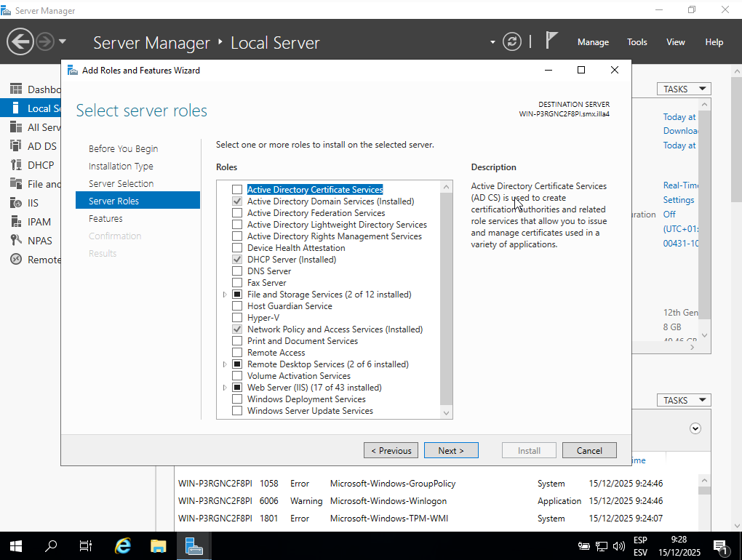742x560 pixels.
Task: Click the refresh icon in header
Action: (x=512, y=41)
